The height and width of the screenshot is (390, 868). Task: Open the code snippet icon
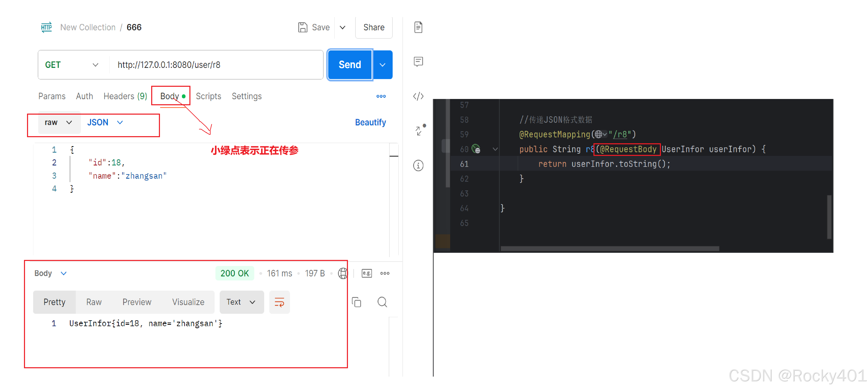418,96
